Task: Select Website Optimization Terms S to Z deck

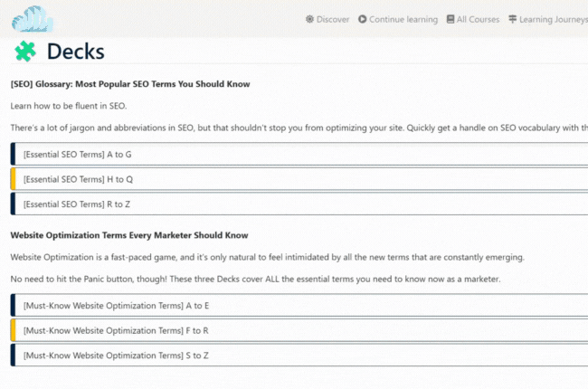Action: pos(115,356)
